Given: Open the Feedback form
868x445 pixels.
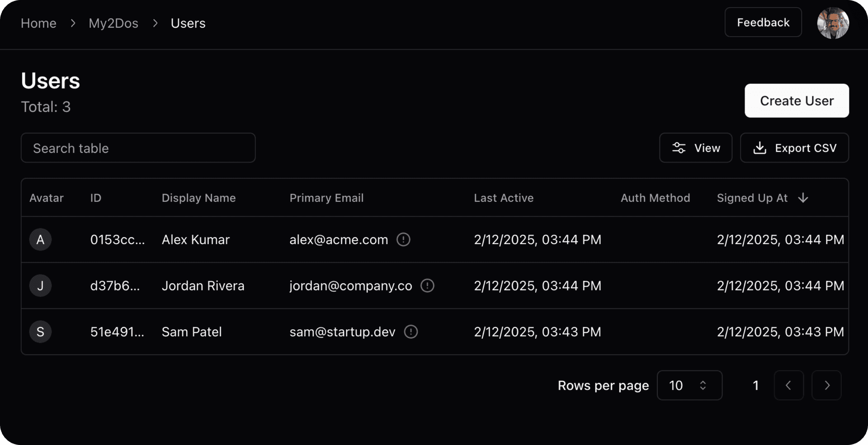Looking at the screenshot, I should coord(763,22).
